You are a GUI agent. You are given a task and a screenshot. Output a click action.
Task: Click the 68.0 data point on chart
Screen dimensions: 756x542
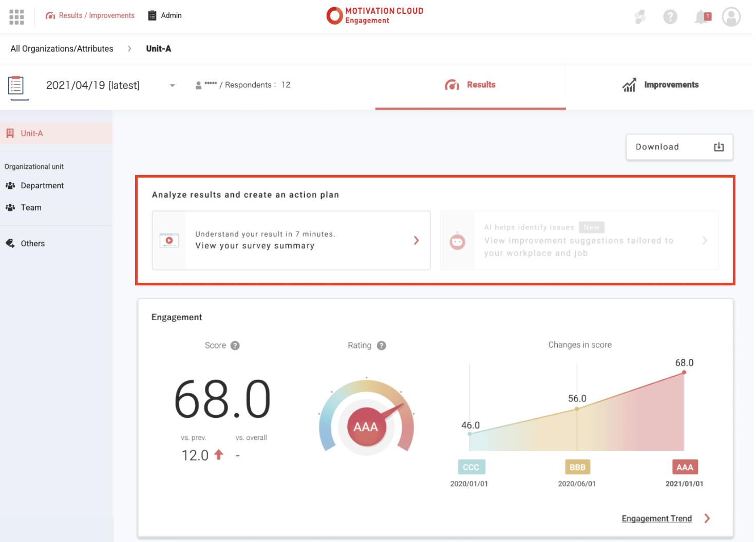pyautogui.click(x=684, y=372)
